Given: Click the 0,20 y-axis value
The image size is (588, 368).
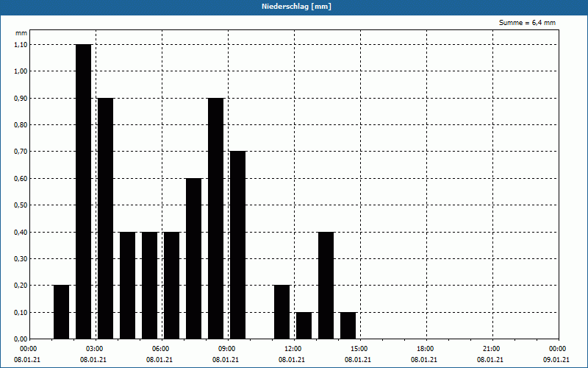Looking at the screenshot, I should click(x=21, y=286).
